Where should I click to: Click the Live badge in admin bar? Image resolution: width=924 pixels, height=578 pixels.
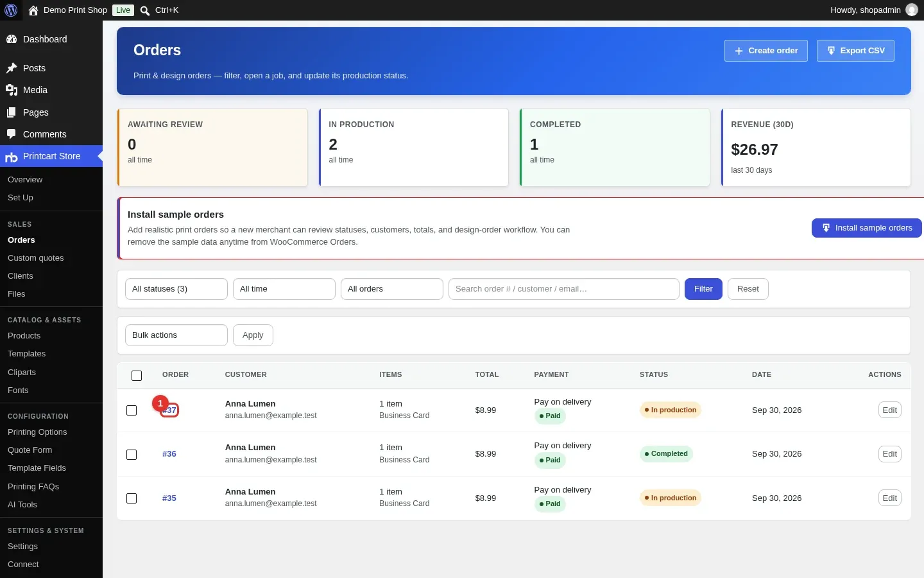(x=123, y=10)
